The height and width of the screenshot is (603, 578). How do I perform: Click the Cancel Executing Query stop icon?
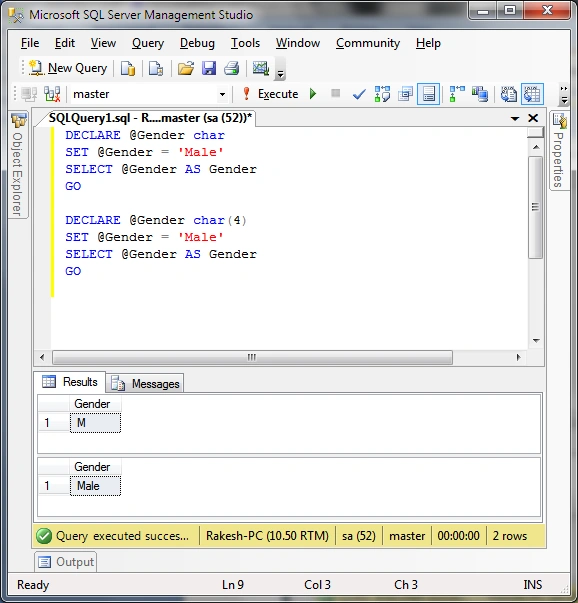(x=336, y=93)
